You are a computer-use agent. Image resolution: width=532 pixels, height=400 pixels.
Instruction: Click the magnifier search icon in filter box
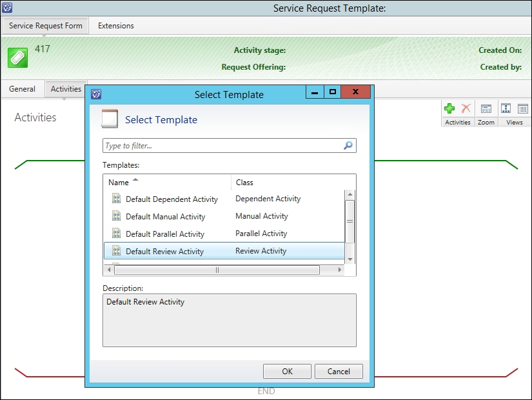pyautogui.click(x=348, y=146)
